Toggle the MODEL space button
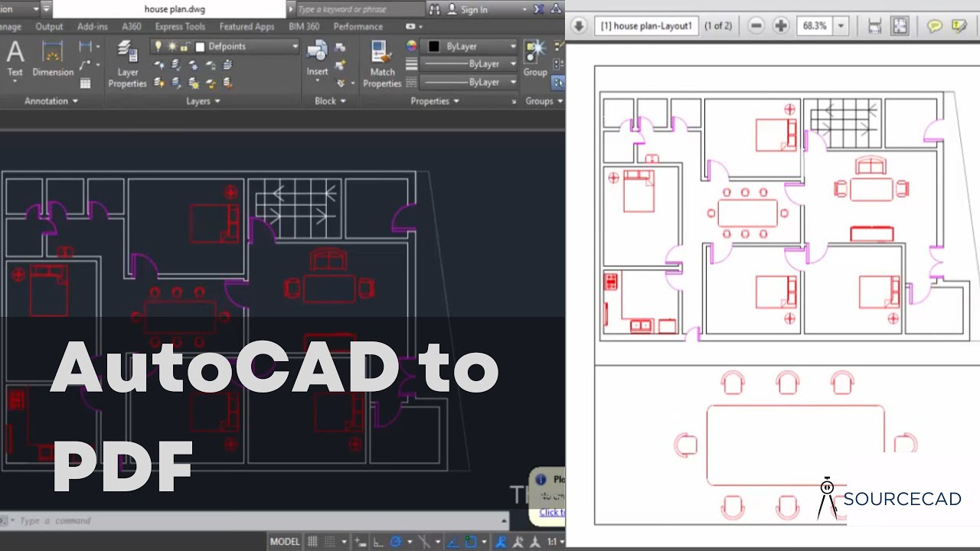The height and width of the screenshot is (551, 980). pos(285,542)
